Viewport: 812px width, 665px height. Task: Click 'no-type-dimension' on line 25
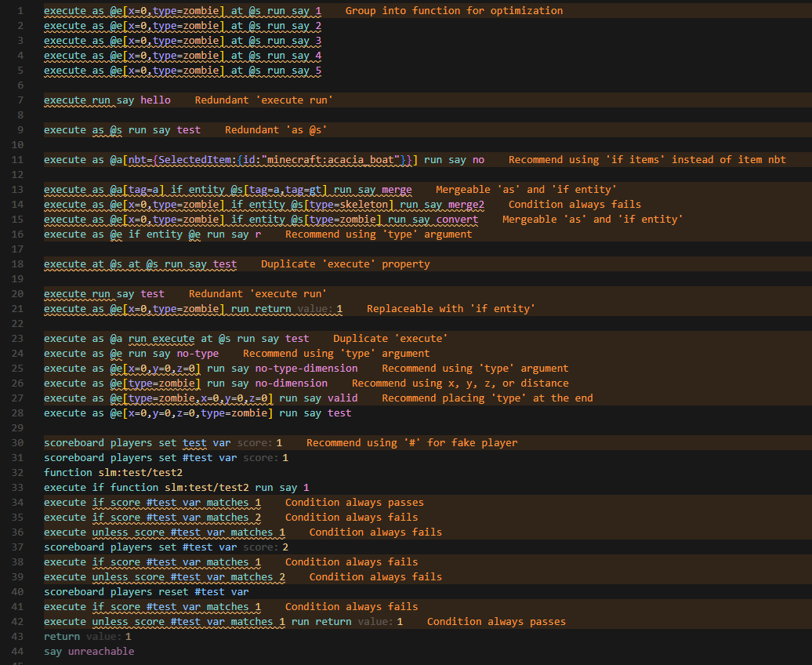(x=306, y=369)
